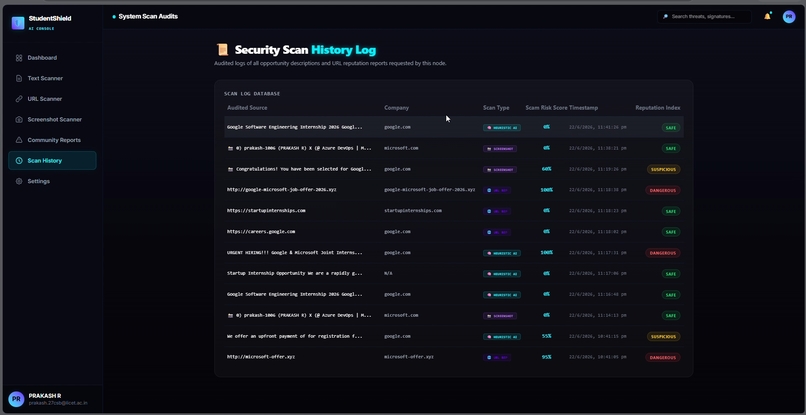Open notifications with the bell icon

pyautogui.click(x=767, y=16)
